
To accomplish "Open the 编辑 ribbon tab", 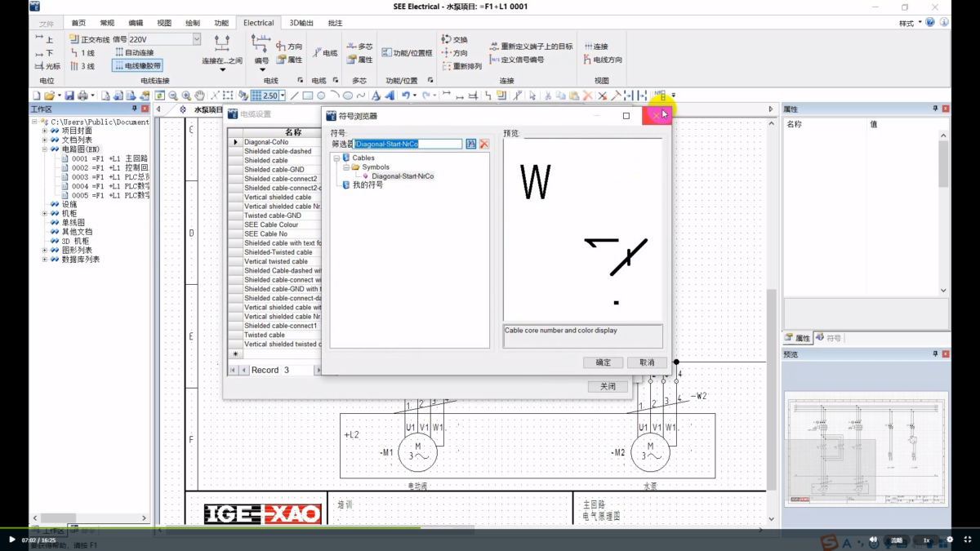I will pos(136,23).
